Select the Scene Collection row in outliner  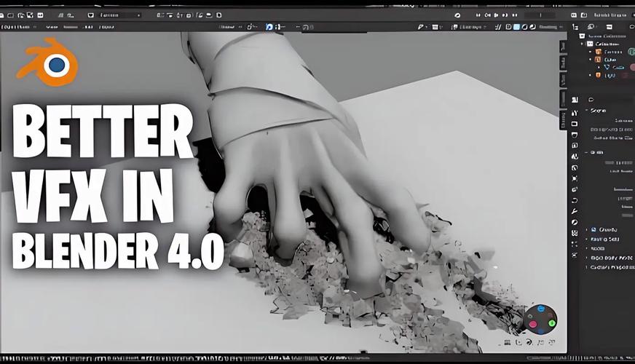point(607,36)
